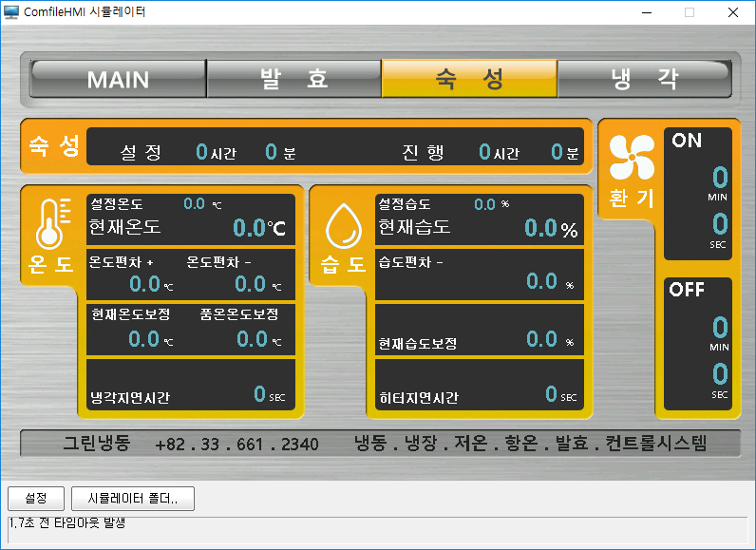Click the water droplet humidity icon

(x=341, y=226)
